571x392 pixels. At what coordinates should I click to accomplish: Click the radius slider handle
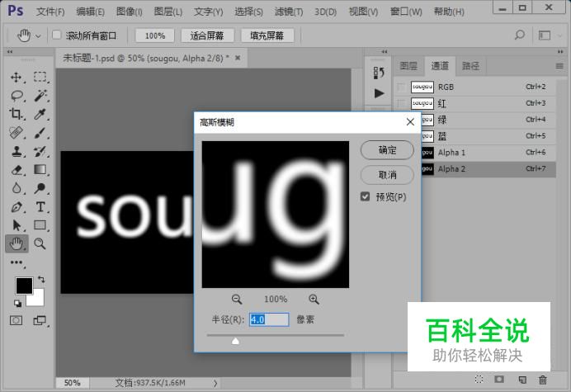[x=236, y=341]
